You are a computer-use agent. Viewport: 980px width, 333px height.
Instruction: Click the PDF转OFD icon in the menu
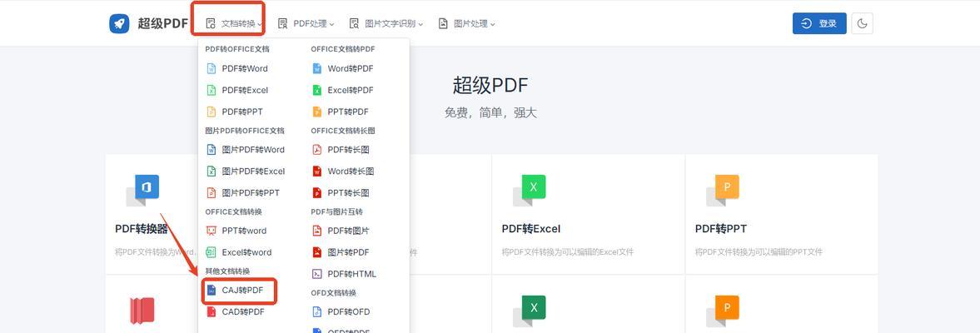pyautogui.click(x=317, y=311)
